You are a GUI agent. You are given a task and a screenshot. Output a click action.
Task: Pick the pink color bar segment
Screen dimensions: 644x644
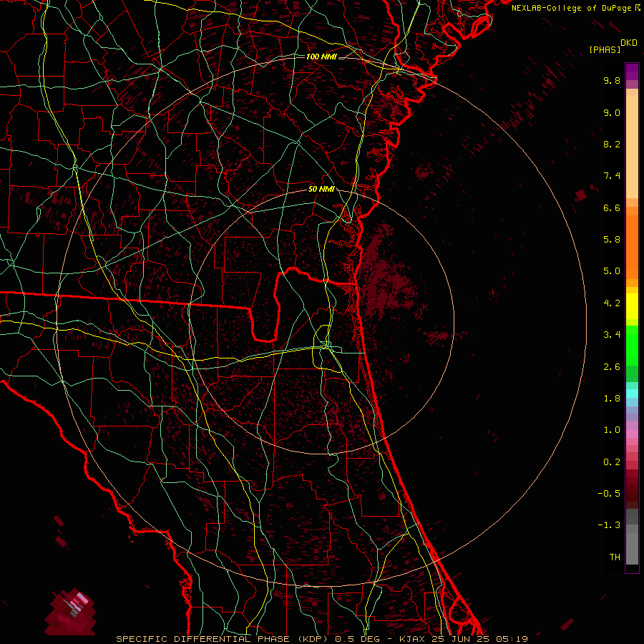point(632,434)
